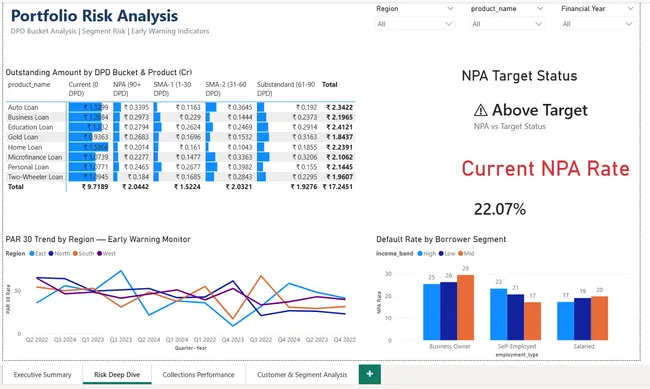Switch to the Executive Summary tab
The height and width of the screenshot is (389, 650).
click(42, 374)
